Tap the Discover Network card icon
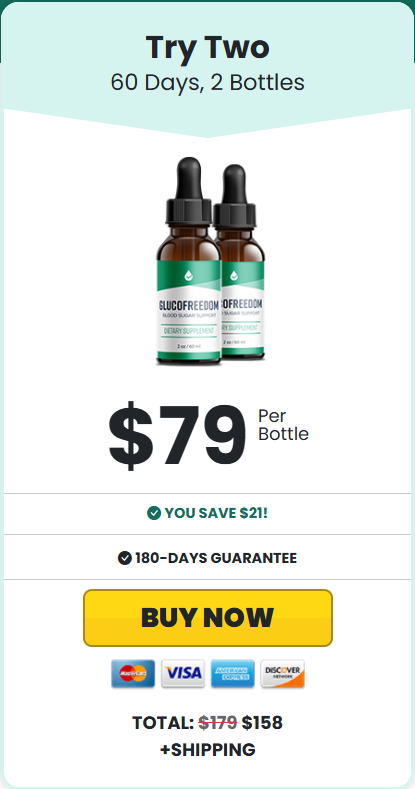The height and width of the screenshot is (789, 415). (x=283, y=673)
